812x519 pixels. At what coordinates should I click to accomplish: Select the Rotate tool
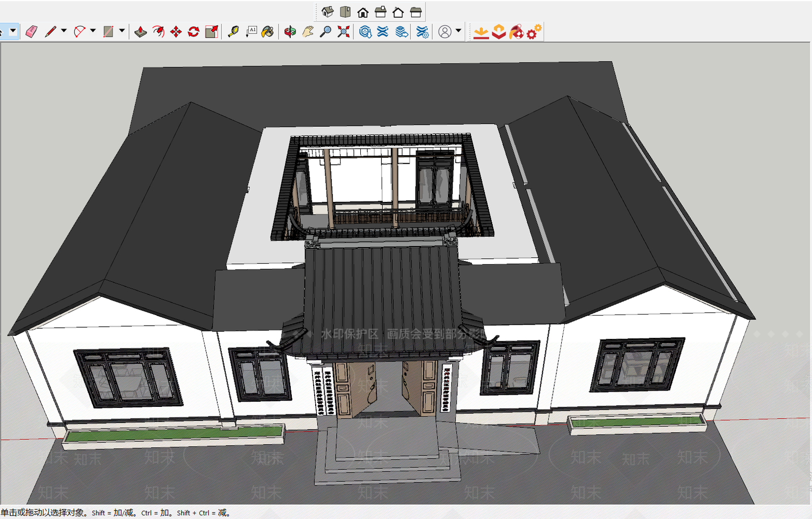pos(194,32)
